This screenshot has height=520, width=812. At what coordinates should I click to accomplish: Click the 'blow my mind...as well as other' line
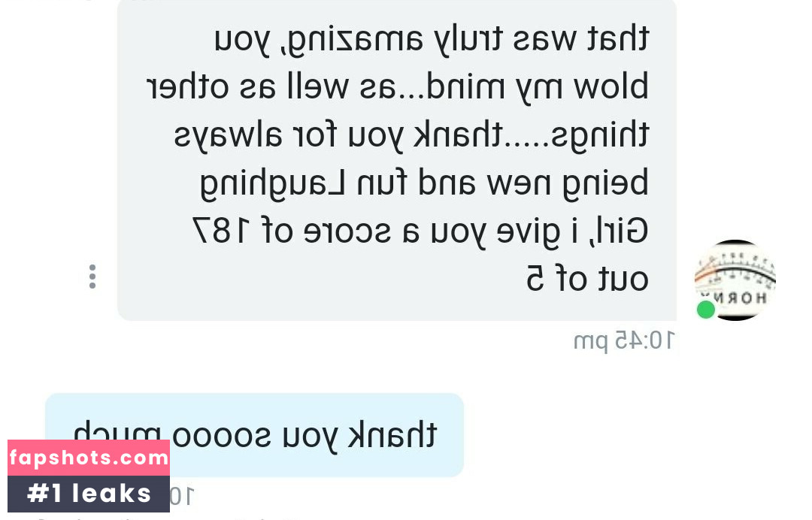397,87
